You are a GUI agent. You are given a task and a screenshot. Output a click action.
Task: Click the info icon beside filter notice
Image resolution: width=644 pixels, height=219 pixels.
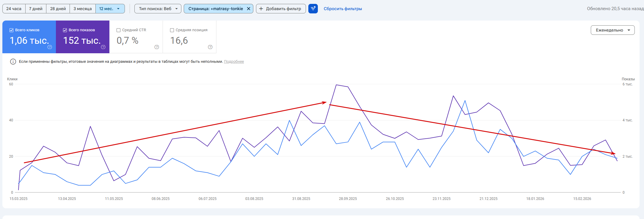13,62
